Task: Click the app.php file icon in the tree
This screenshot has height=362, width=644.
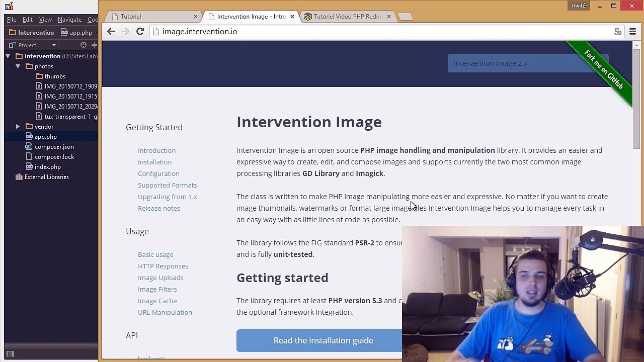Action: [29, 136]
